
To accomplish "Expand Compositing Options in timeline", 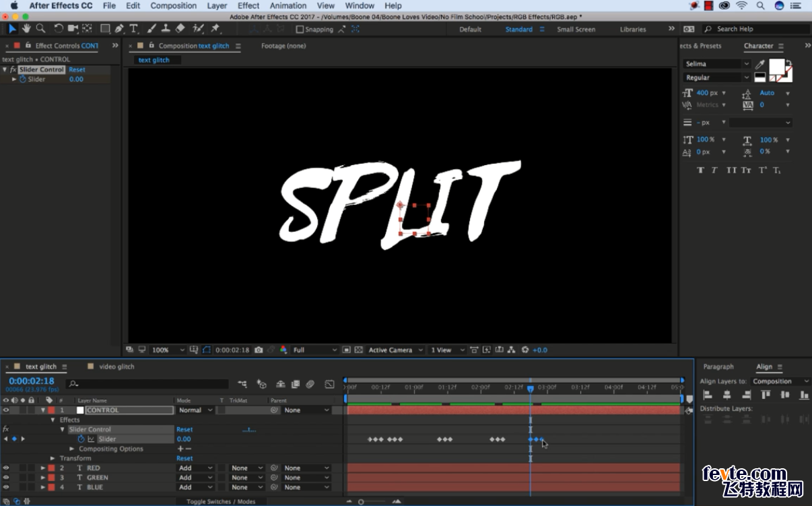I will (x=72, y=449).
